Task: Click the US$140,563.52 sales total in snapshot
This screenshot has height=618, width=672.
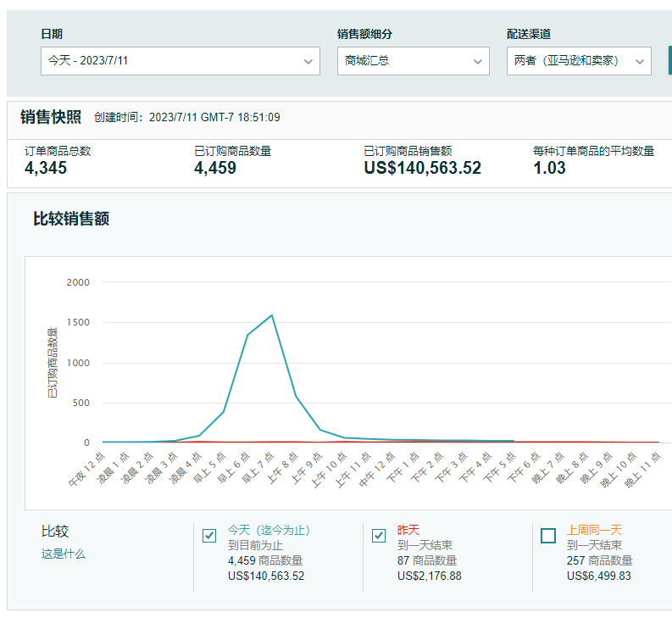Action: click(422, 169)
